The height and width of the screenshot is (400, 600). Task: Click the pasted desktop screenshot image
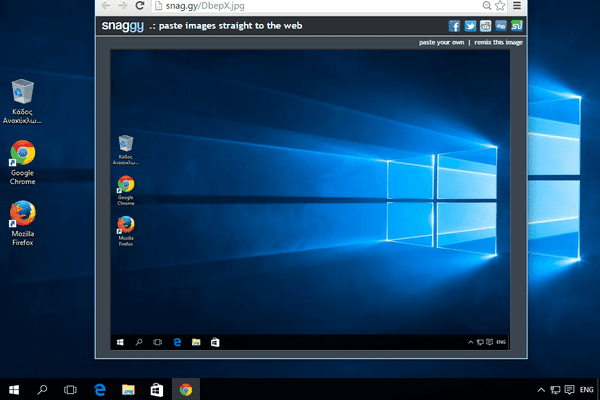pyautogui.click(x=312, y=200)
